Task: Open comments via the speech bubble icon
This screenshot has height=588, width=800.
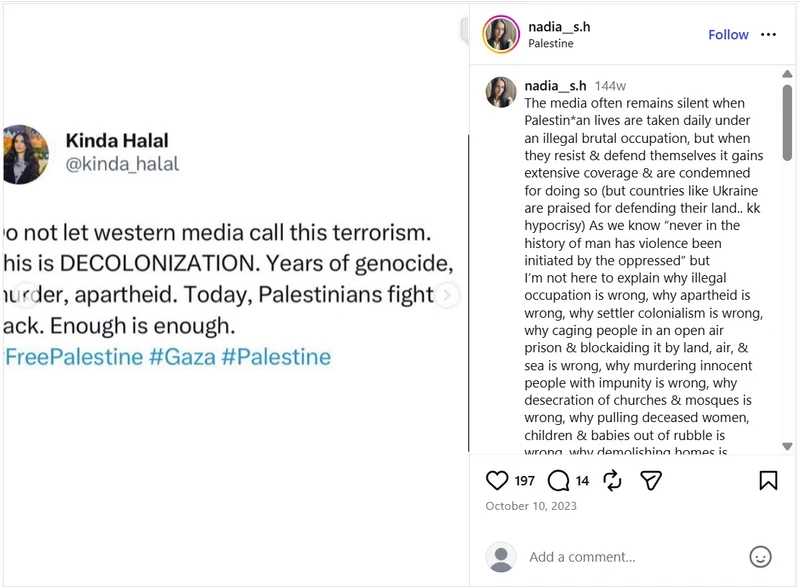Action: point(558,480)
